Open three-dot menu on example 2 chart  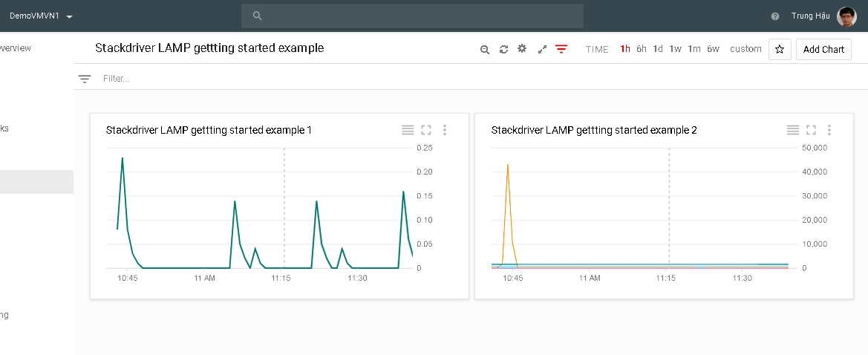(829, 130)
